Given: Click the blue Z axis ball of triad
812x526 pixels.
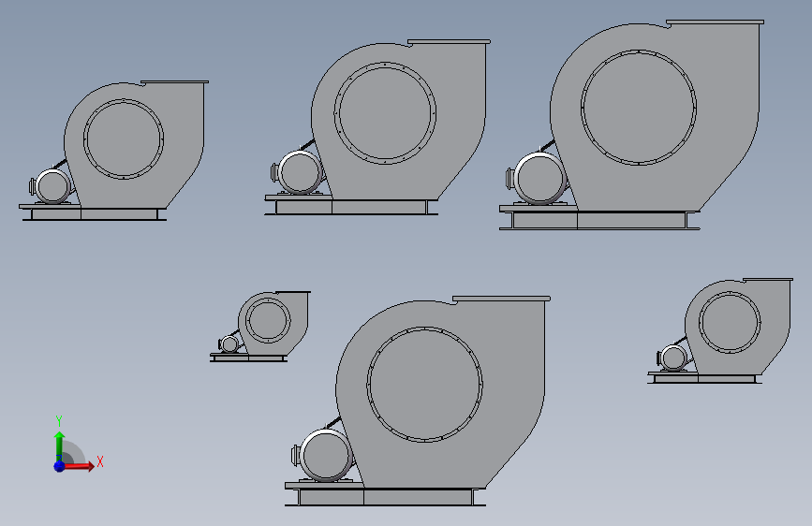Looking at the screenshot, I should [x=59, y=466].
